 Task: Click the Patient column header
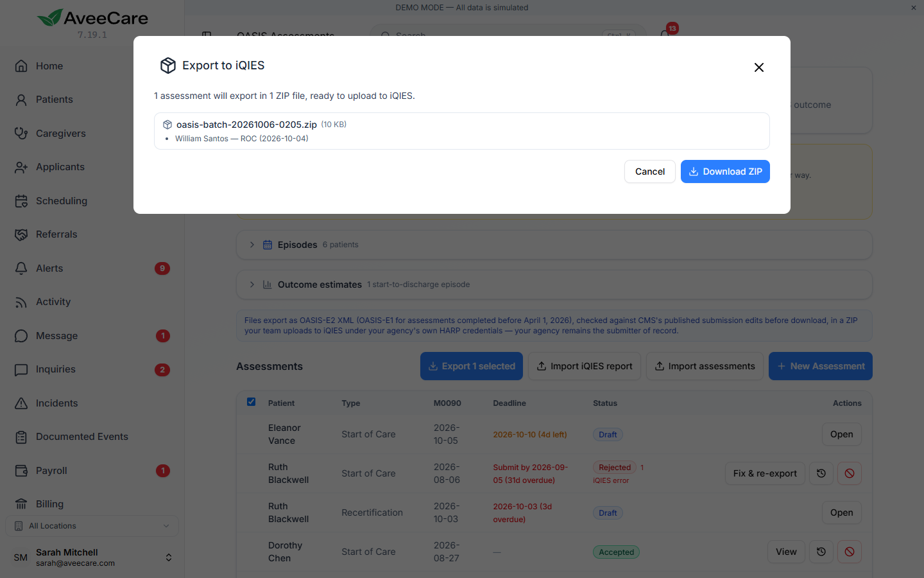[x=281, y=403]
